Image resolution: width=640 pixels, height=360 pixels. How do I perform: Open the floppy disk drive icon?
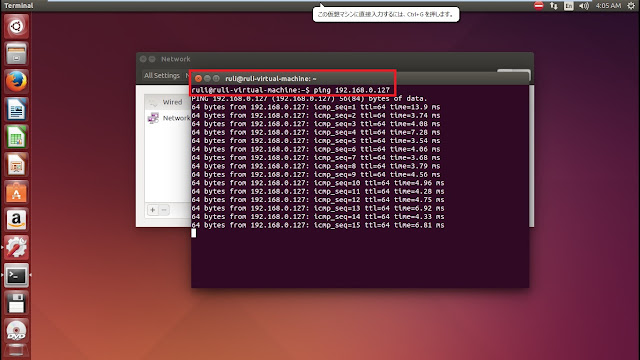click(16, 303)
